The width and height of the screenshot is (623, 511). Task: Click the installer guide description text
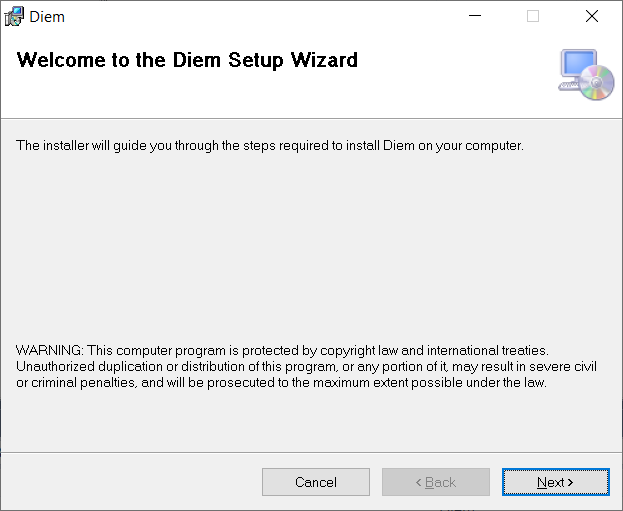coord(270,146)
